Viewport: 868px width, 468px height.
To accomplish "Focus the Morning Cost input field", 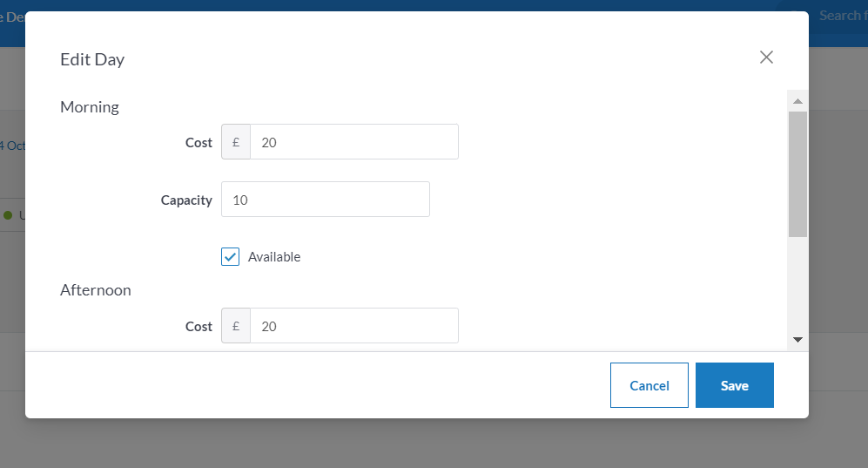I will coord(354,142).
